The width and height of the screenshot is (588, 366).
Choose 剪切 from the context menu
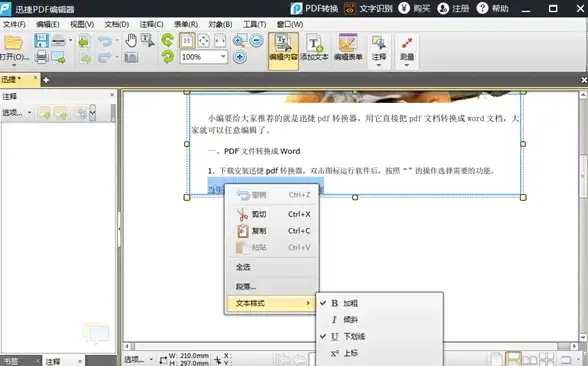click(272, 214)
